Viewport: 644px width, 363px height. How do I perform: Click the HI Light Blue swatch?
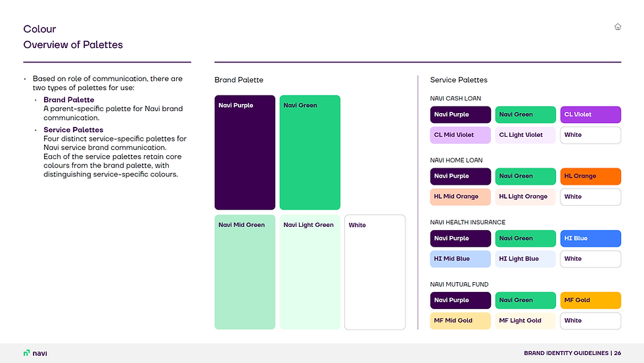click(x=526, y=259)
